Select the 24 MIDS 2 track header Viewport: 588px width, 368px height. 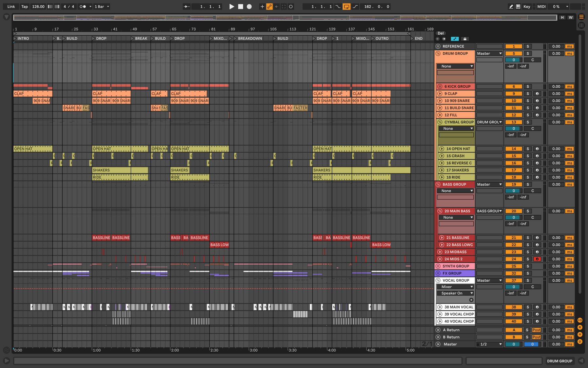click(x=455, y=259)
